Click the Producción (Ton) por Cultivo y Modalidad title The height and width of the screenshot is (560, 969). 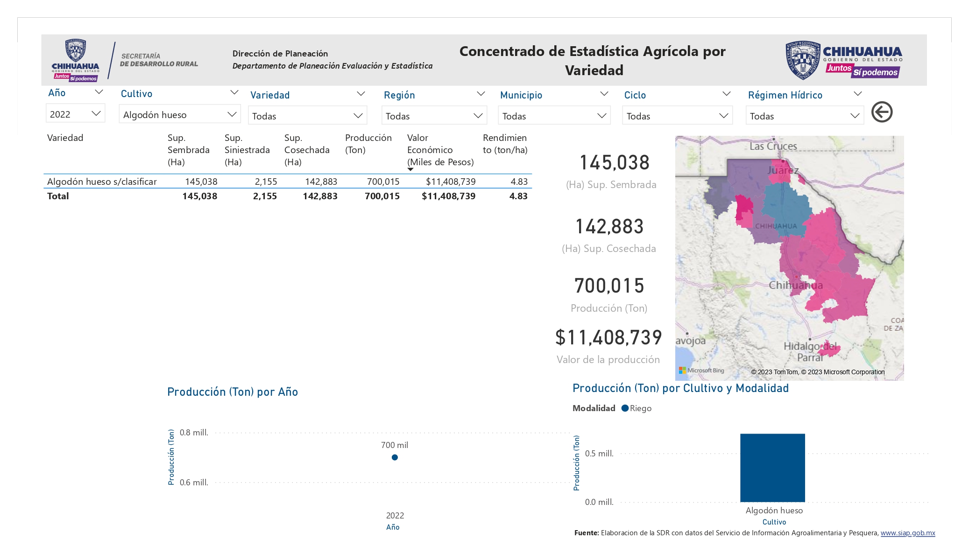click(680, 388)
